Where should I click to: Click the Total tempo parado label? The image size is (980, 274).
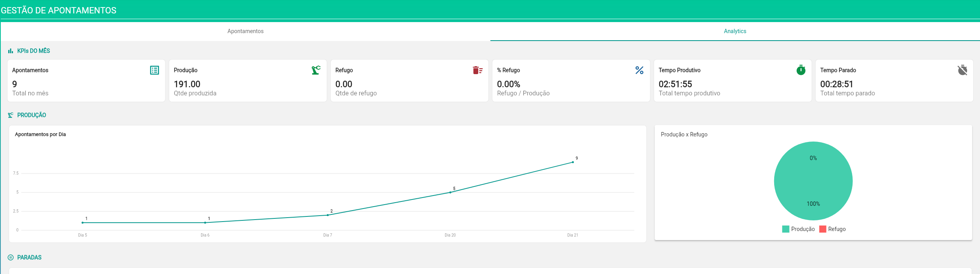coord(847,93)
